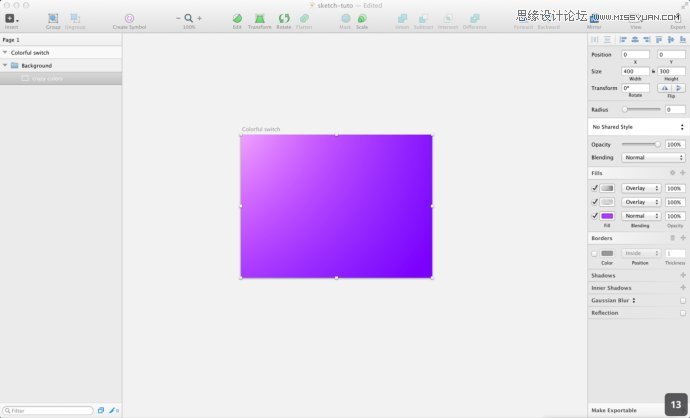The height and width of the screenshot is (418, 690).
Task: Align layers to left edge
Action: click(623, 40)
